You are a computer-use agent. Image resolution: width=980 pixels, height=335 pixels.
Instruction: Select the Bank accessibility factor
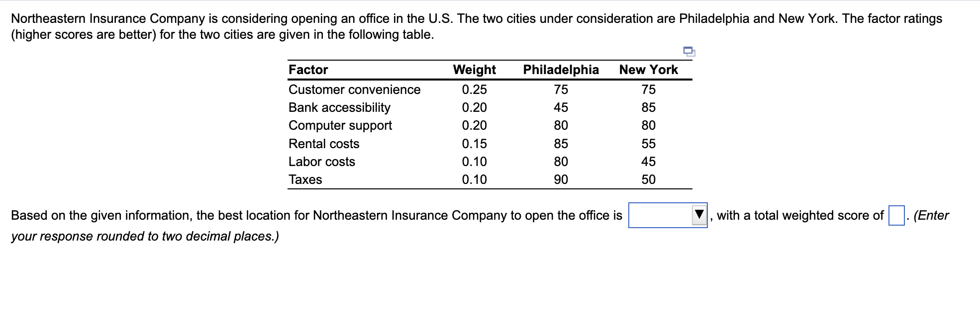coord(340,107)
